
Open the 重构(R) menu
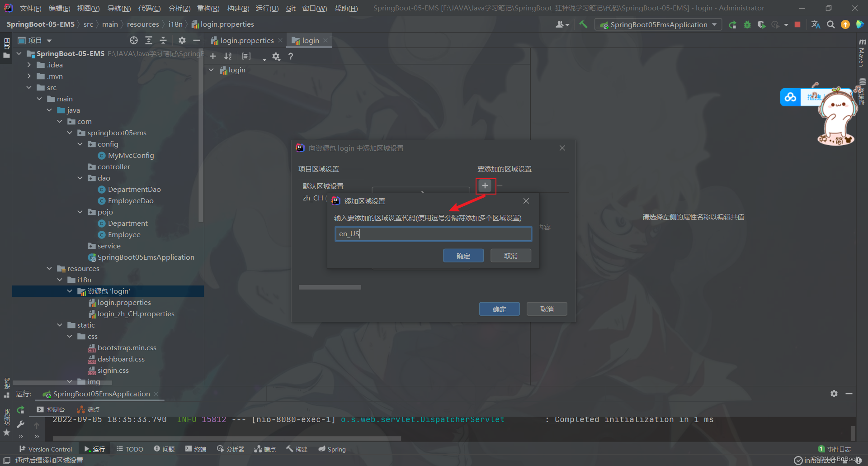(208, 8)
